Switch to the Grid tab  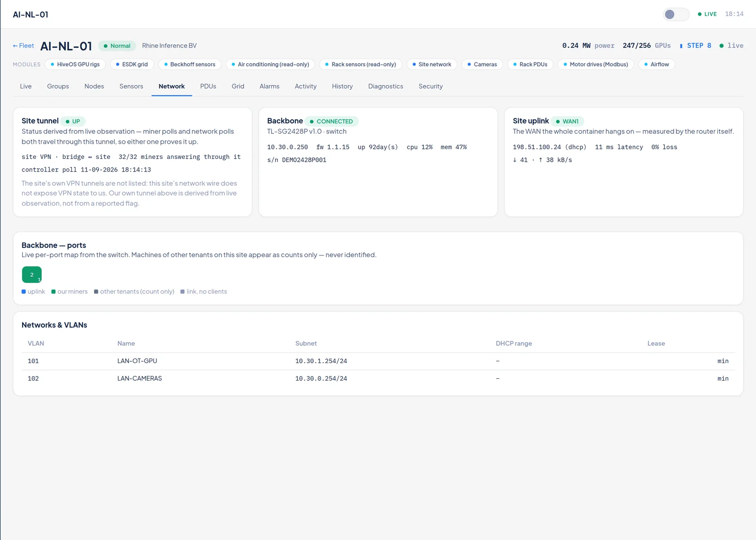238,86
